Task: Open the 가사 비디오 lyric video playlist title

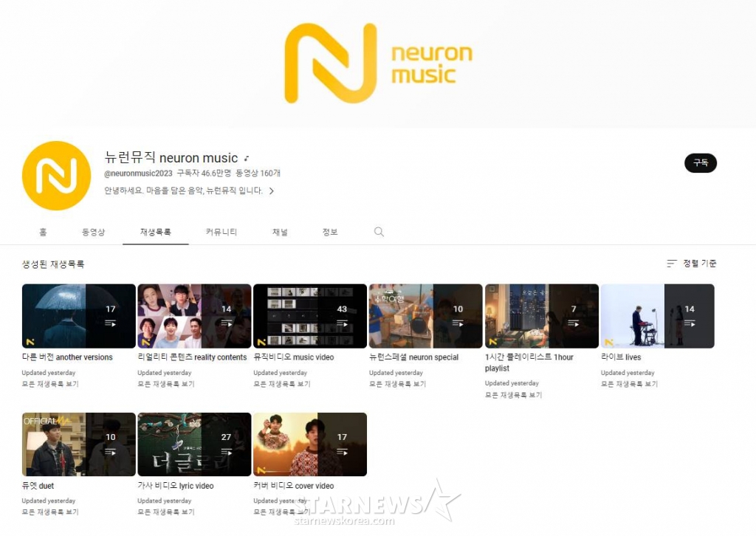Action: point(176,486)
